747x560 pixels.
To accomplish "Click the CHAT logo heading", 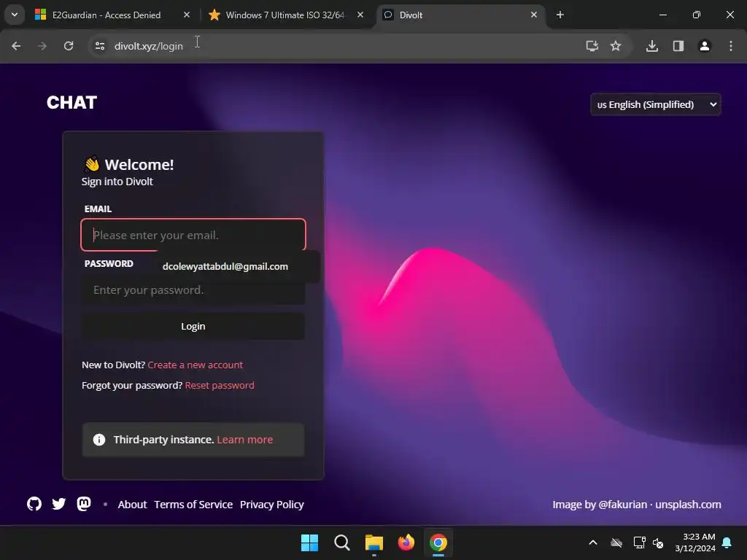I will (x=72, y=102).
